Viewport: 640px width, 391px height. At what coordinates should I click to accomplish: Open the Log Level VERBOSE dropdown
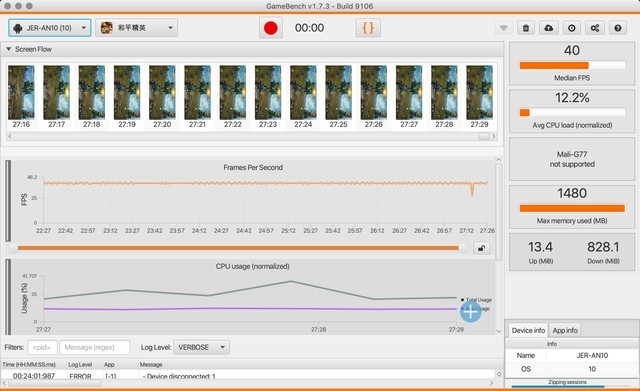(x=202, y=347)
